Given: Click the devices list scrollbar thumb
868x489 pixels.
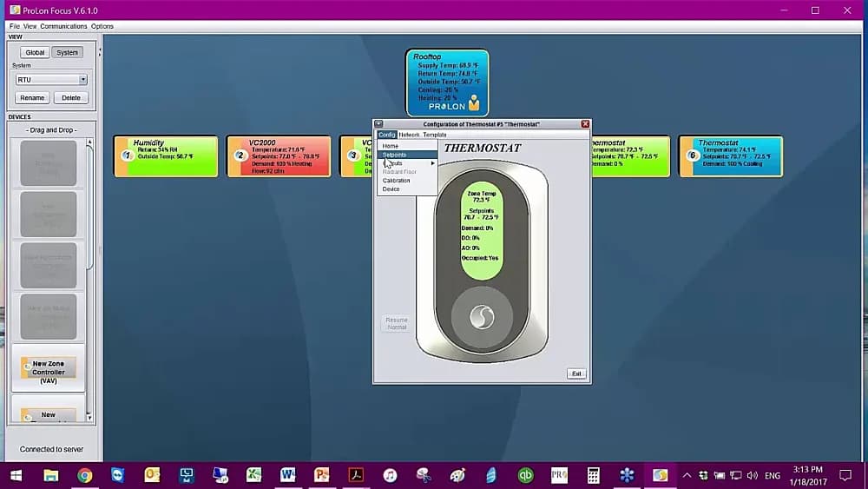Looking at the screenshot, I should pos(89,208).
